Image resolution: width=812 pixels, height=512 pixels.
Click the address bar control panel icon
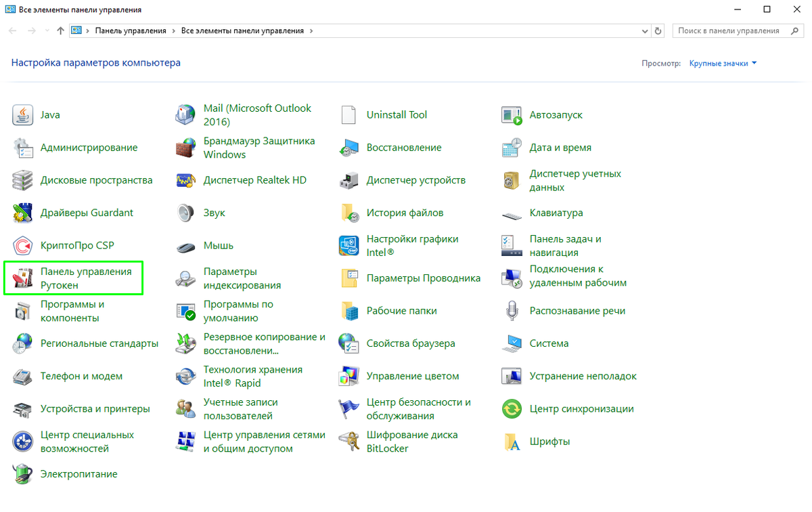(77, 30)
